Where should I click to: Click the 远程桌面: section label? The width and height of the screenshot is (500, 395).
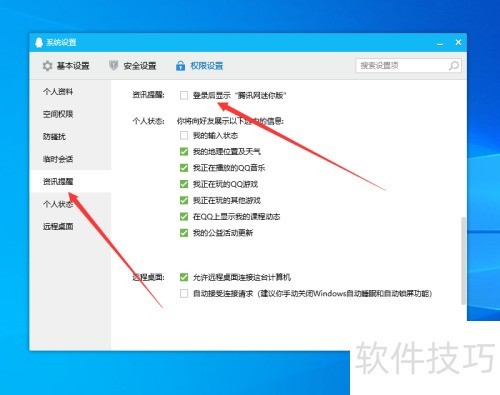click(148, 277)
